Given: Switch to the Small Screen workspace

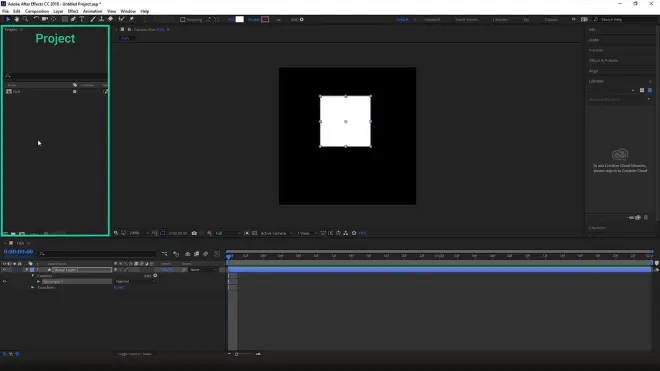Looking at the screenshot, I should tap(466, 19).
